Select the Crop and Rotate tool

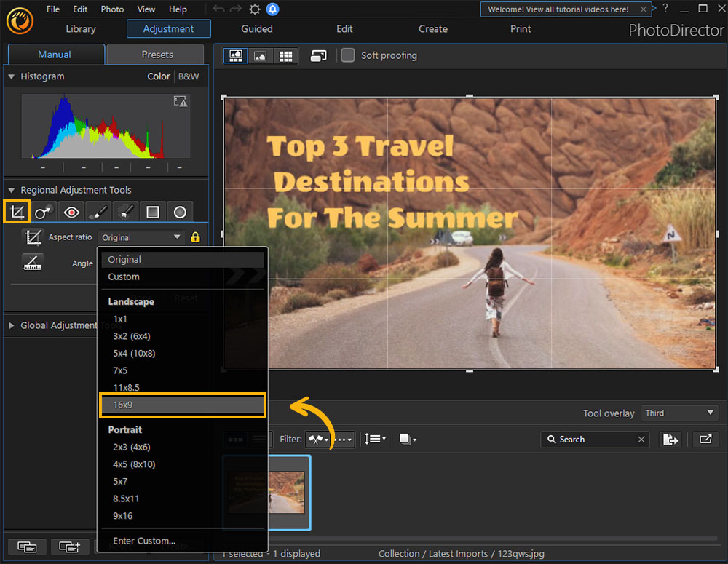[x=16, y=211]
